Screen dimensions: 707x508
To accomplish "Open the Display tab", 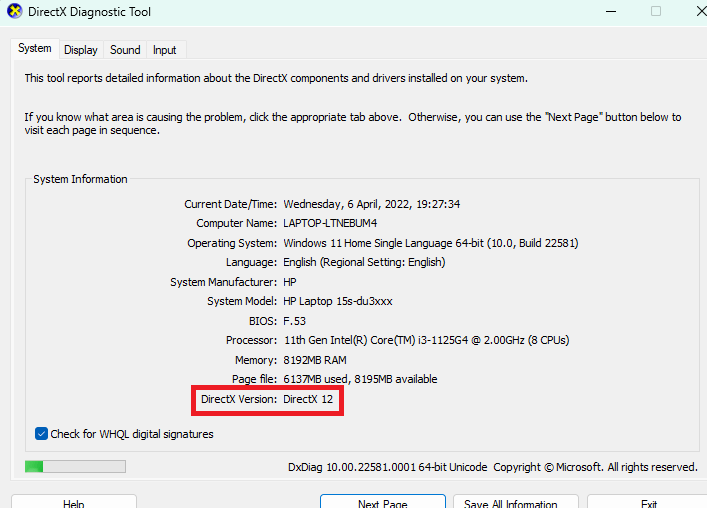I will [81, 50].
